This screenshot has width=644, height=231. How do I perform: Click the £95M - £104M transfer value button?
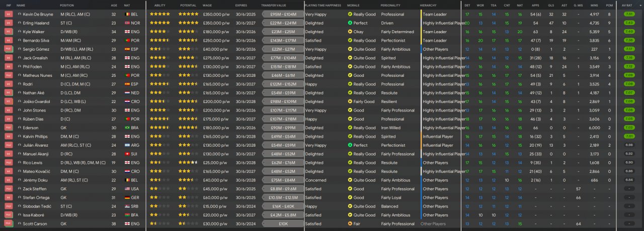click(x=283, y=14)
